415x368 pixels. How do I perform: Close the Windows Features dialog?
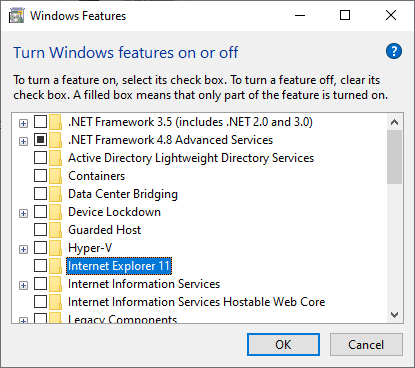[391, 15]
